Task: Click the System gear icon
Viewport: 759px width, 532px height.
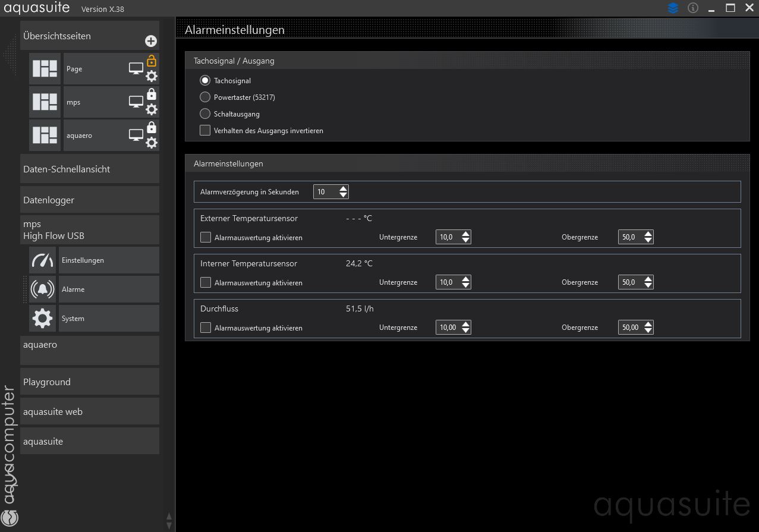Action: pyautogui.click(x=42, y=319)
